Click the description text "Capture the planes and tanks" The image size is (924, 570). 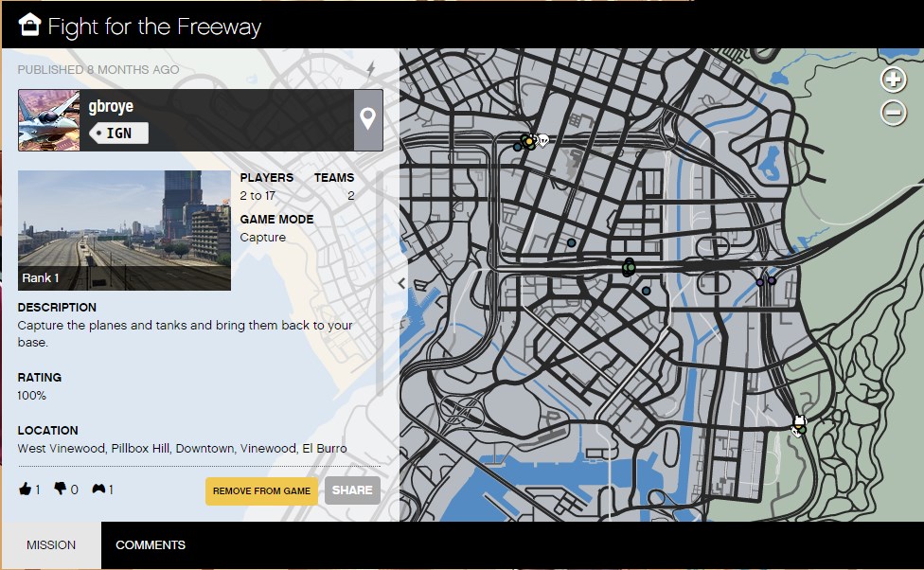tap(185, 333)
